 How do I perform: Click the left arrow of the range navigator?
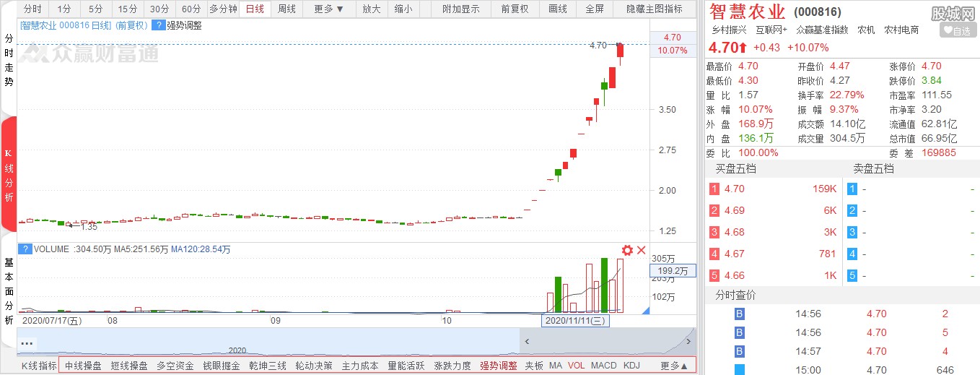(x=528, y=341)
